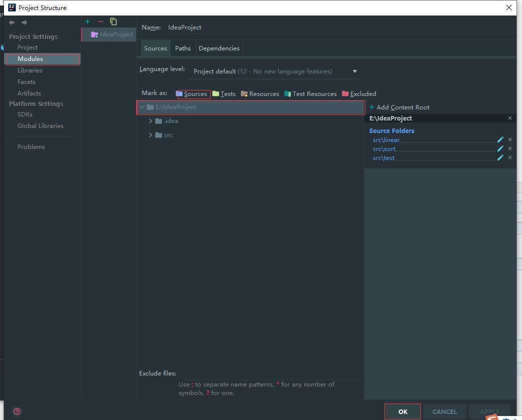Click the module Name input field
Screen dimensions: 522x420
click(x=339, y=27)
